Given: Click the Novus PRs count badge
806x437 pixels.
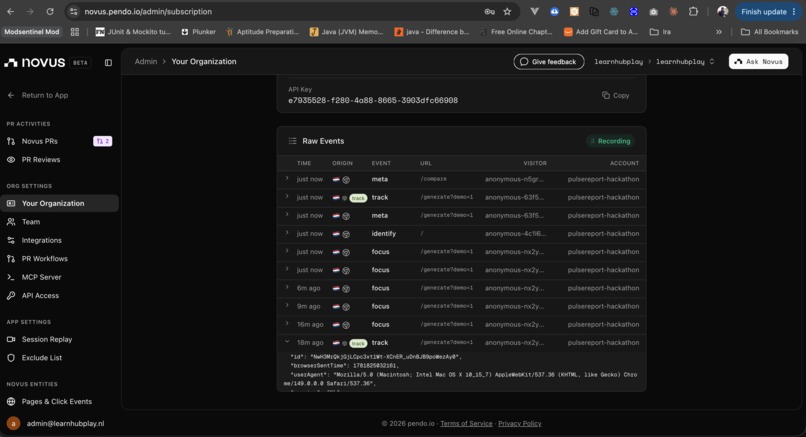Looking at the screenshot, I should coord(102,141).
